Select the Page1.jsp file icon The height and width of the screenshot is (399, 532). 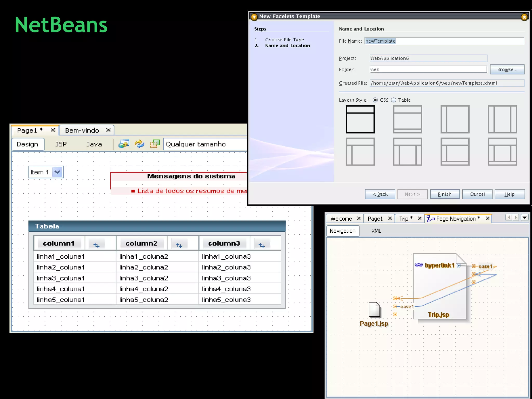375,310
